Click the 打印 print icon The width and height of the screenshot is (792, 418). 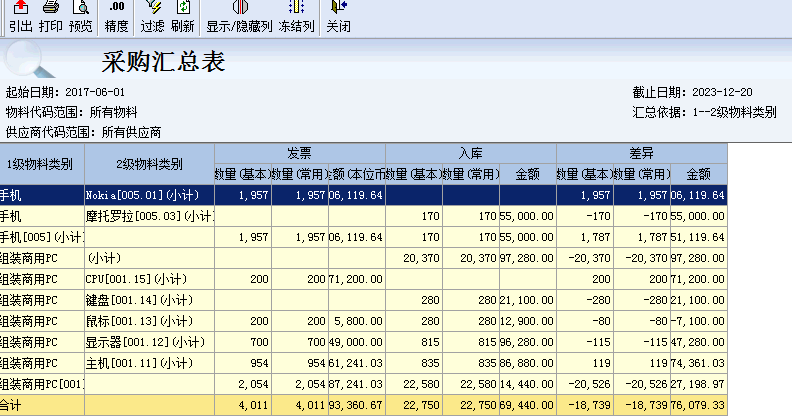click(51, 17)
